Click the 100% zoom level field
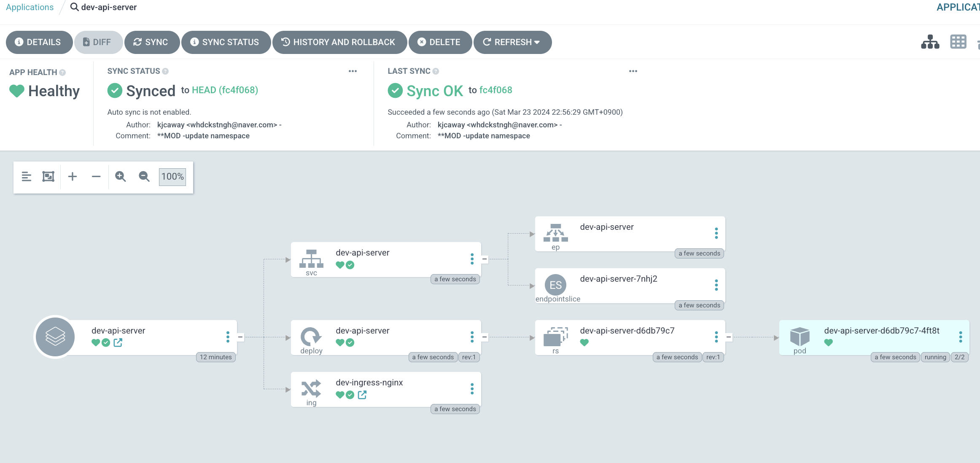 172,177
